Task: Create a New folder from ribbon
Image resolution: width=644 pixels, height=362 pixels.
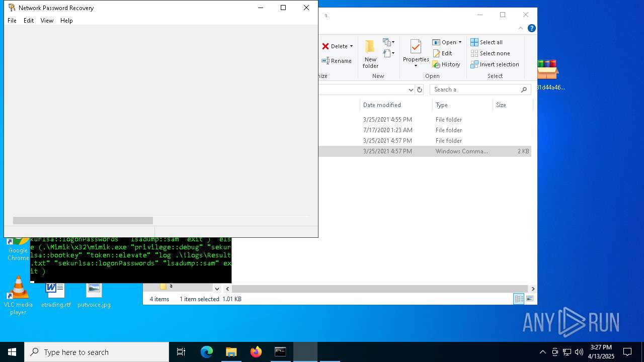Action: (x=370, y=54)
